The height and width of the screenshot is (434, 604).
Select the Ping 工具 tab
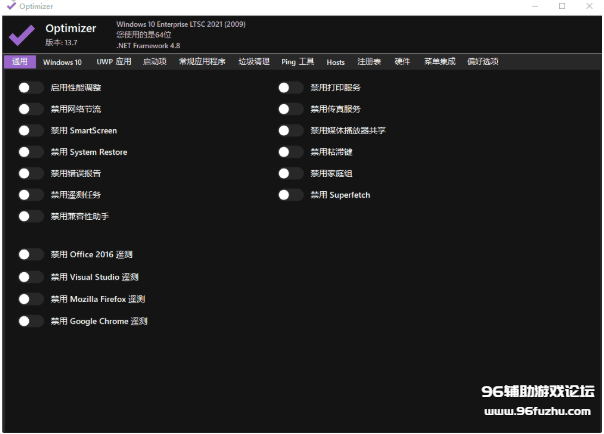tap(297, 62)
